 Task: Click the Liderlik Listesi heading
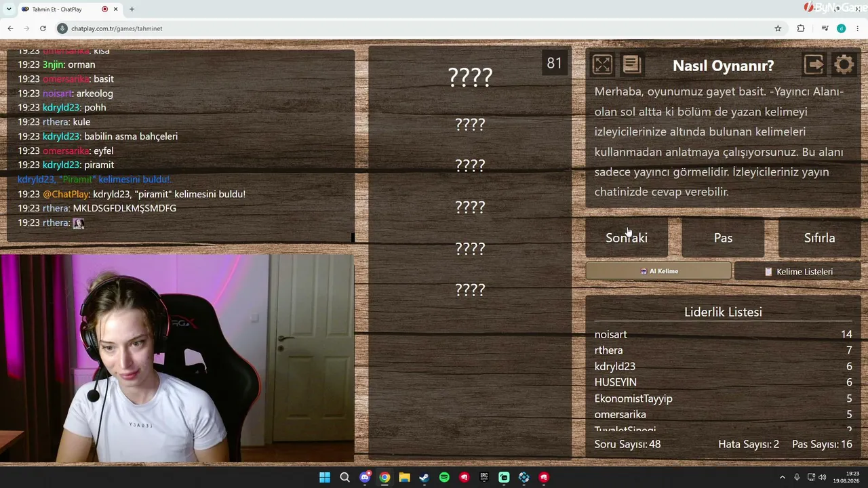(723, 312)
